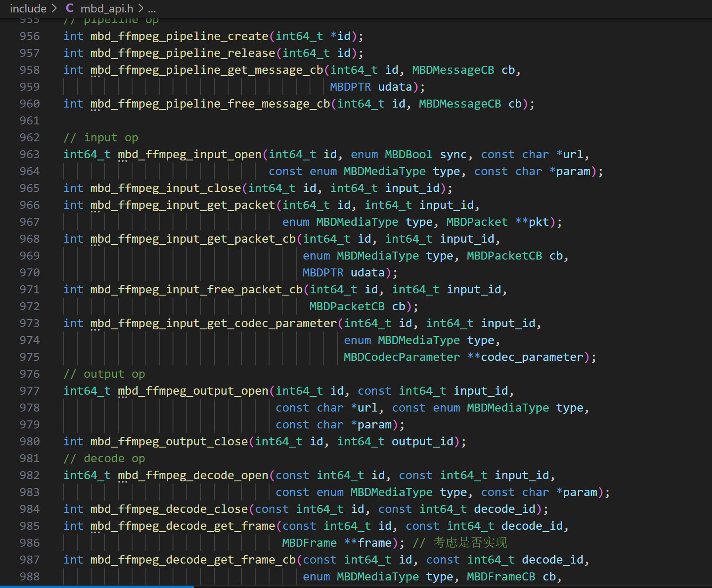Click 'input_id' on line 965
The image size is (712, 588).
(x=412, y=188)
